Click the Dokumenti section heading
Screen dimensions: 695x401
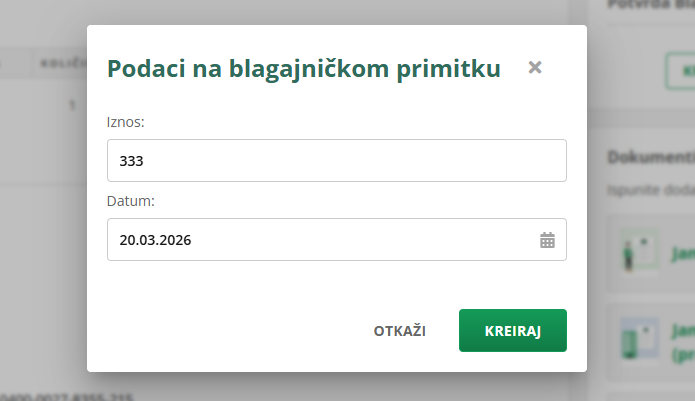click(650, 158)
